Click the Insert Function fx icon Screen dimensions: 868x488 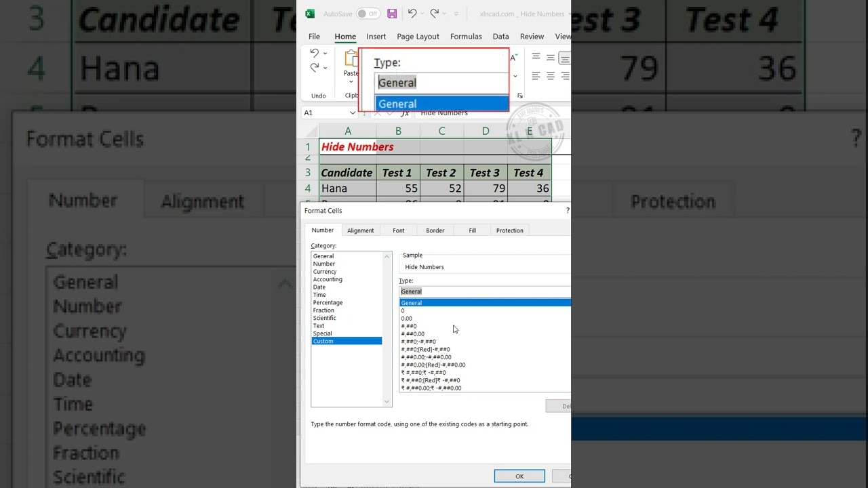404,113
